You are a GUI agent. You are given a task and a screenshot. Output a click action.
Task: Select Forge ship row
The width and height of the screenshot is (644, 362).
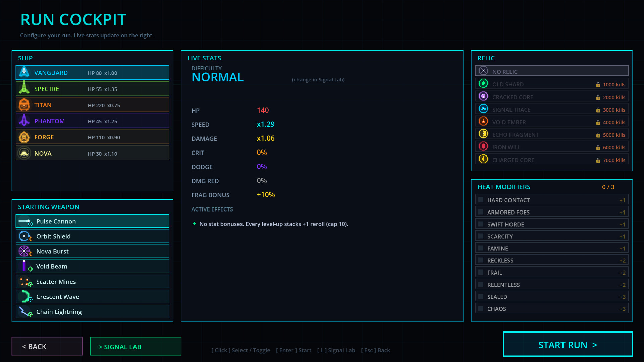coord(92,137)
